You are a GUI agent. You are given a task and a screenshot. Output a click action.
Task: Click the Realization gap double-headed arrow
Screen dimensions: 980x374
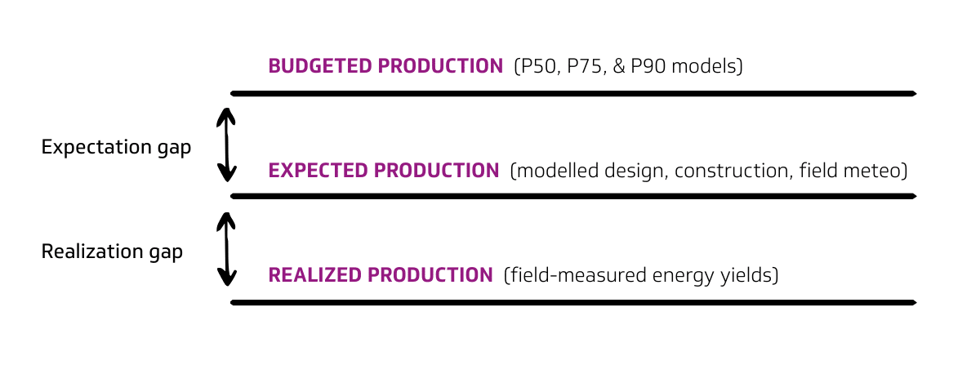226,249
